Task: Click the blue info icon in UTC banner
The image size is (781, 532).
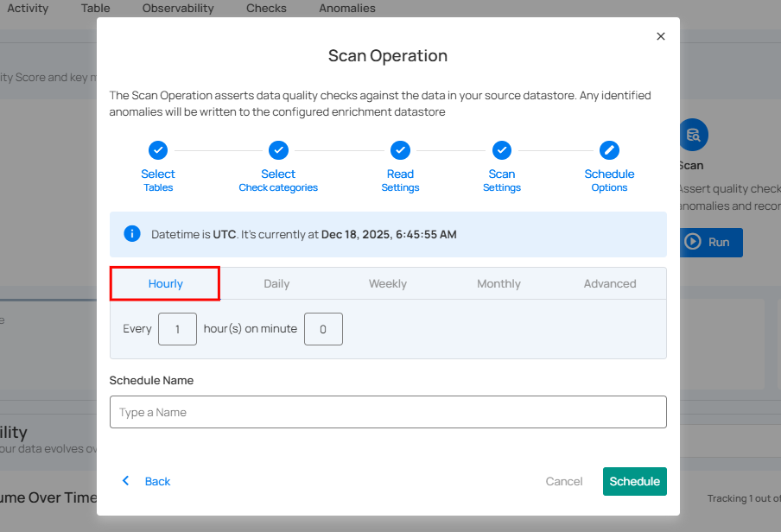Action: 132,234
